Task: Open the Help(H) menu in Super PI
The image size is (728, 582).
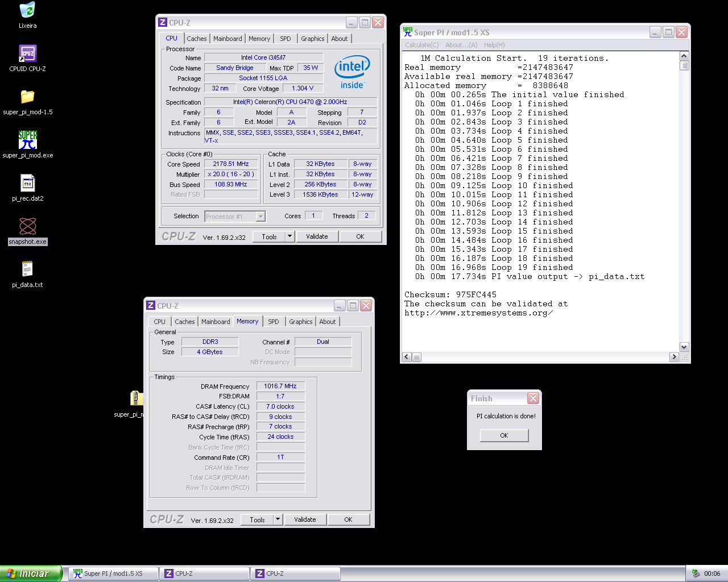Action: click(x=494, y=45)
